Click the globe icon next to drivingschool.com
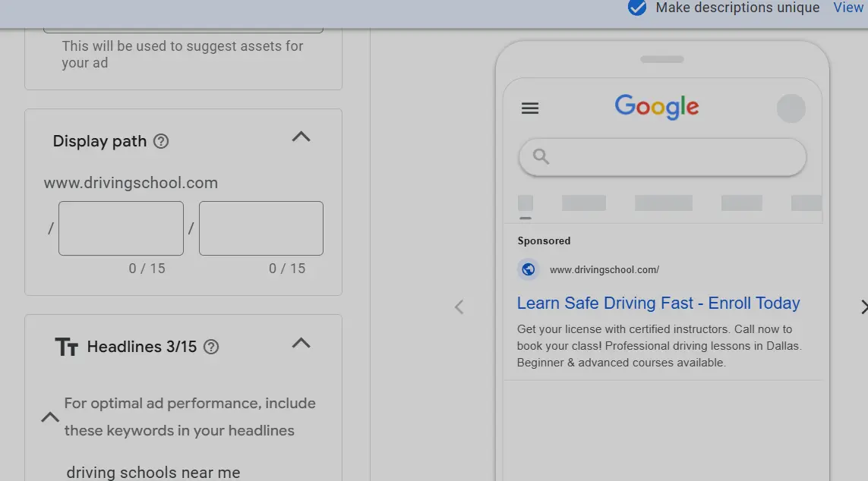Screen dimensions: 868x481 tap(528, 269)
